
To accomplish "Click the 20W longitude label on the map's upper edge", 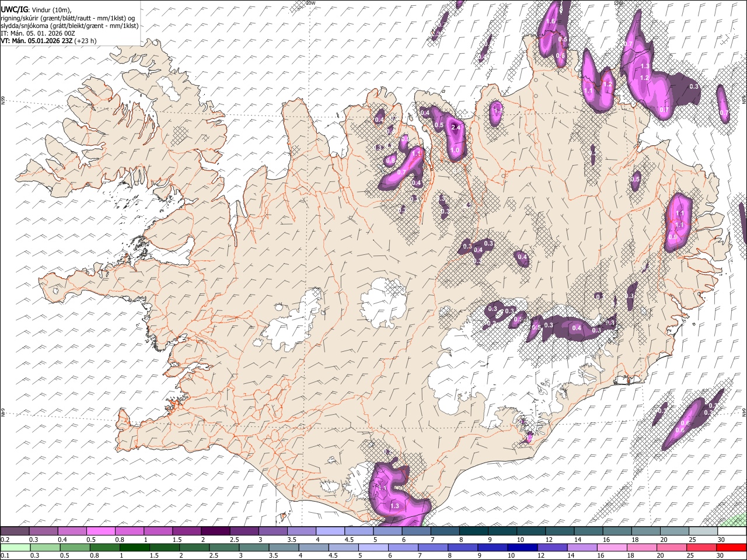I will [310, 3].
